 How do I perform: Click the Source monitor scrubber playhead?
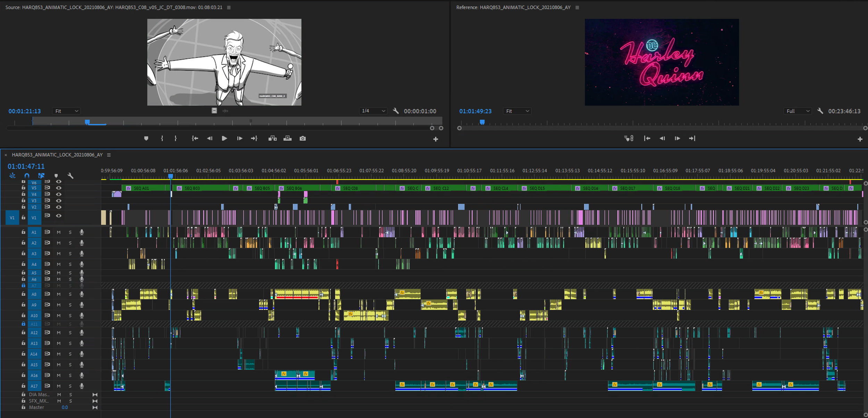(x=87, y=122)
